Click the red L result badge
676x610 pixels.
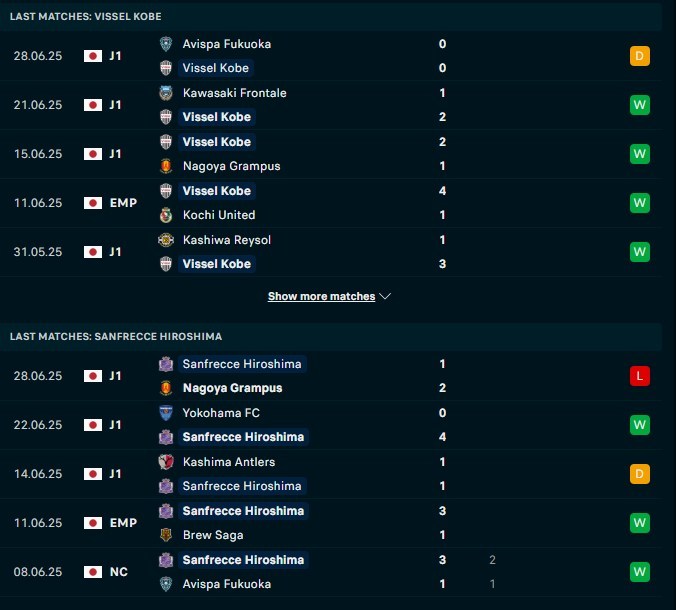(639, 376)
